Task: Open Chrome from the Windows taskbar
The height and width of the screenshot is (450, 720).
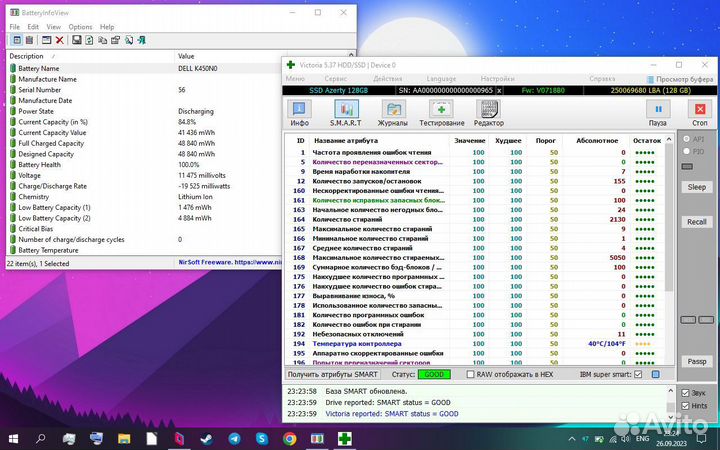Action: pos(289,439)
